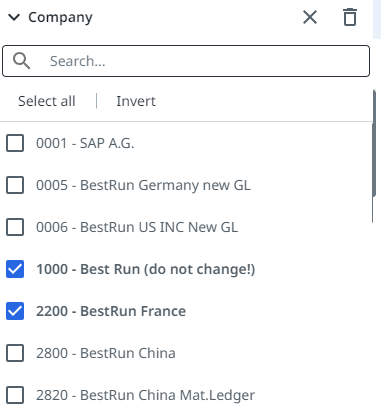Check the 0006 - BestRun US INC New GL checkbox

coord(15,227)
